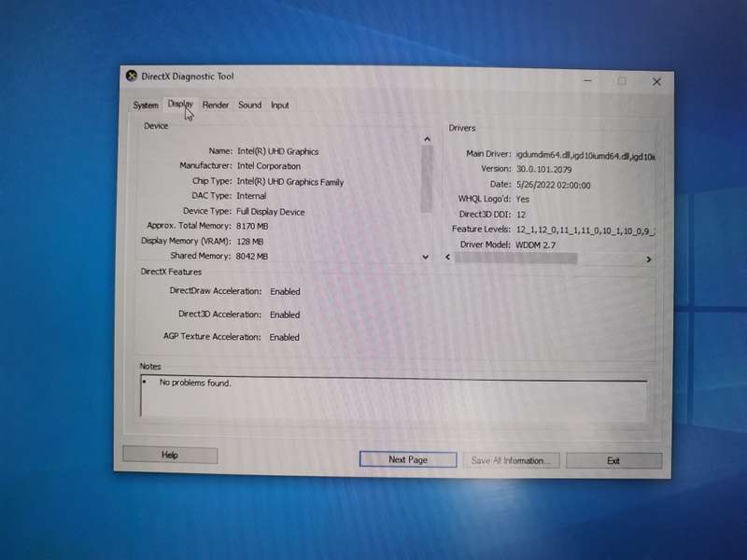Click Direct3D Acceleration "Enabled" value
The width and height of the screenshot is (747, 560).
coord(285,315)
